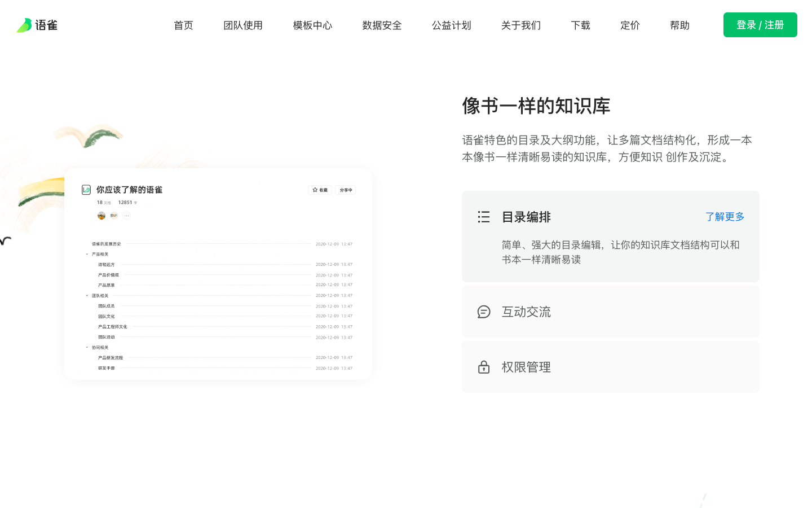812x508 pixels.
Task: Click the padlock icon beside 权限管理
Action: pyautogui.click(x=484, y=367)
